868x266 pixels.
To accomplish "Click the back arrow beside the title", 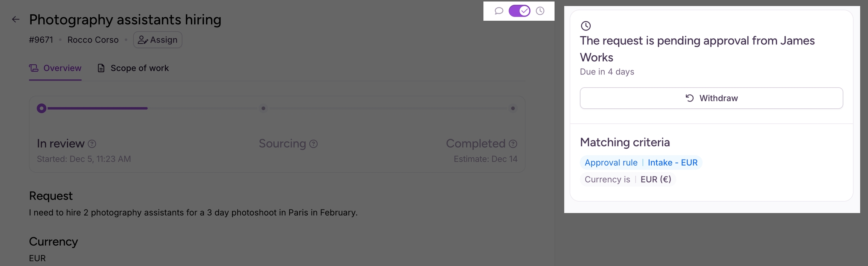I will (15, 20).
